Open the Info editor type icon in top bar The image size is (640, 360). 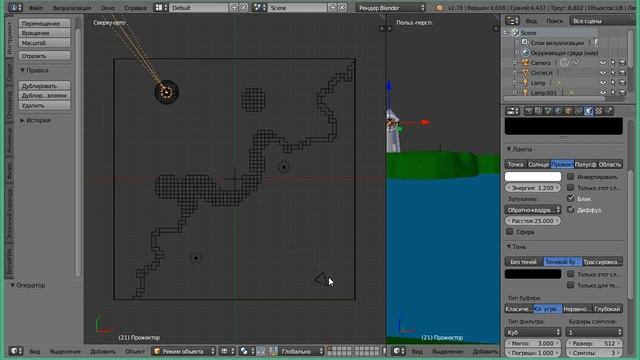[x=15, y=7]
